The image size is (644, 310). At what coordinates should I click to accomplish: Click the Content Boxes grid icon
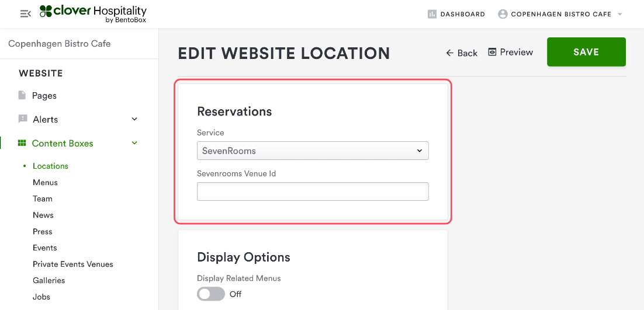pyautogui.click(x=22, y=143)
